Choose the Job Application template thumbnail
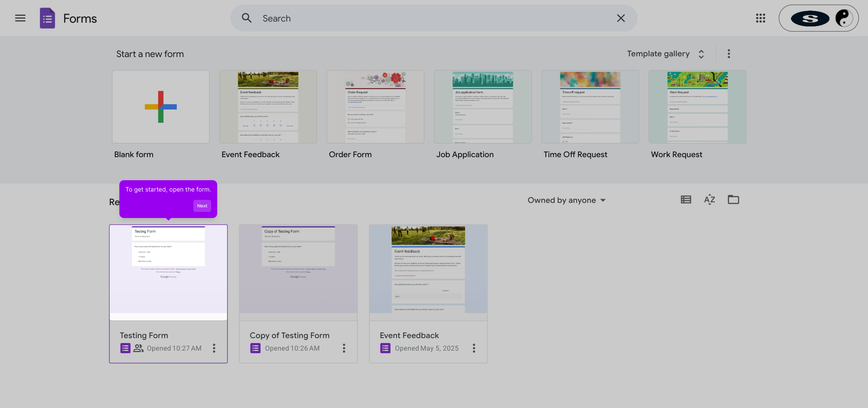The image size is (868, 408). click(483, 107)
